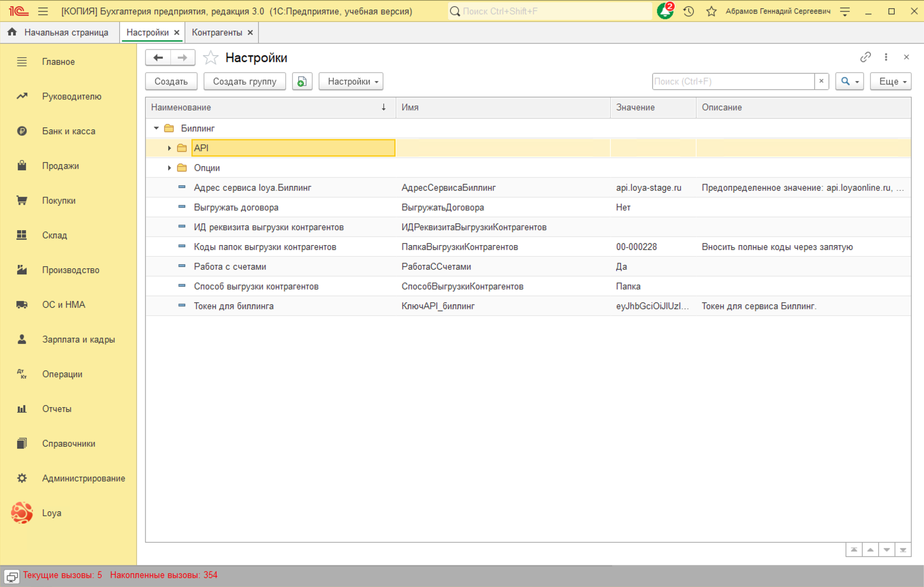Click value api.loya-stage.ru

(649, 187)
